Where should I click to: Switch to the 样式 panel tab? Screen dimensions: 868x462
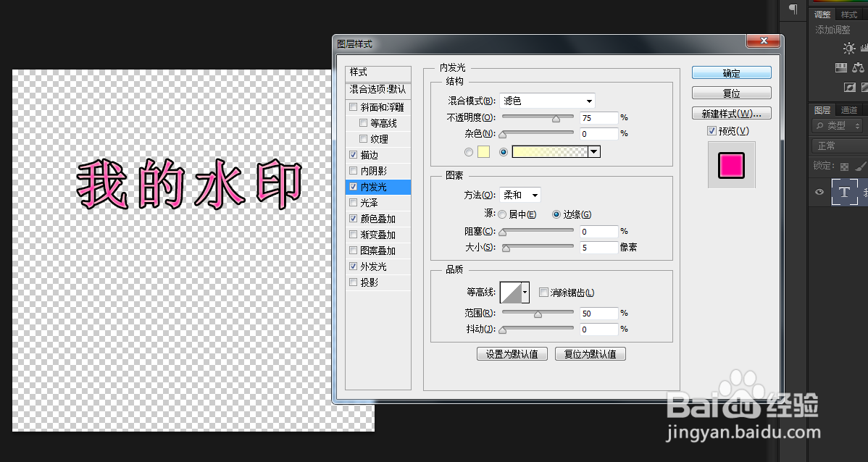pos(849,14)
